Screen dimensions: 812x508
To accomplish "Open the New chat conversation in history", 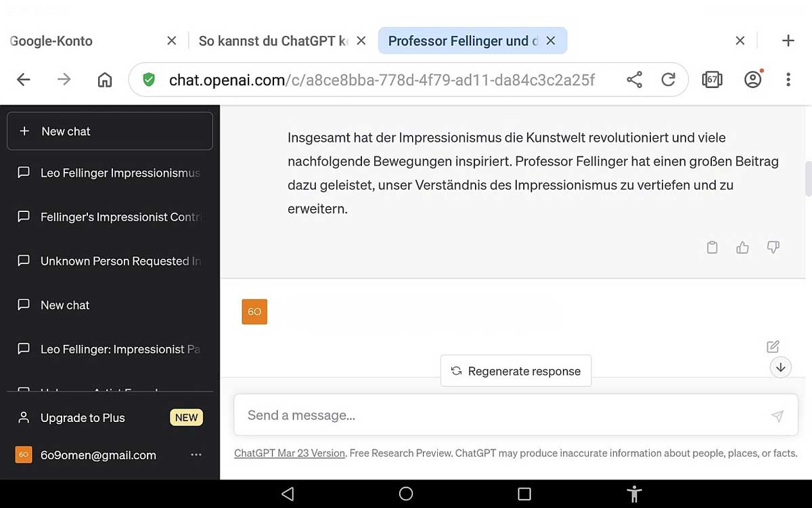I will pyautogui.click(x=110, y=305).
